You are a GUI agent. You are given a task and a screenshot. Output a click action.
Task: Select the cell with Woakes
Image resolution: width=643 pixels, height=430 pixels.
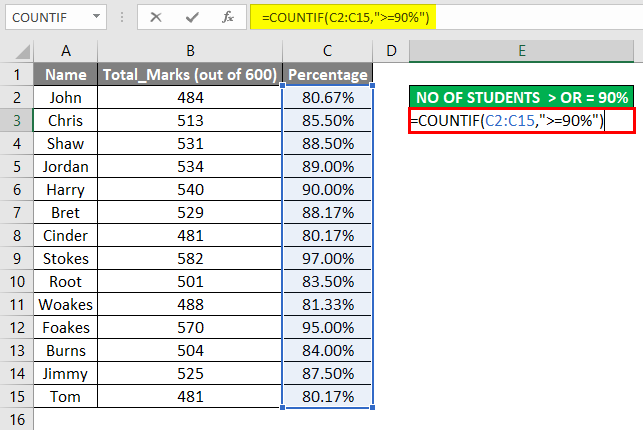[66, 305]
